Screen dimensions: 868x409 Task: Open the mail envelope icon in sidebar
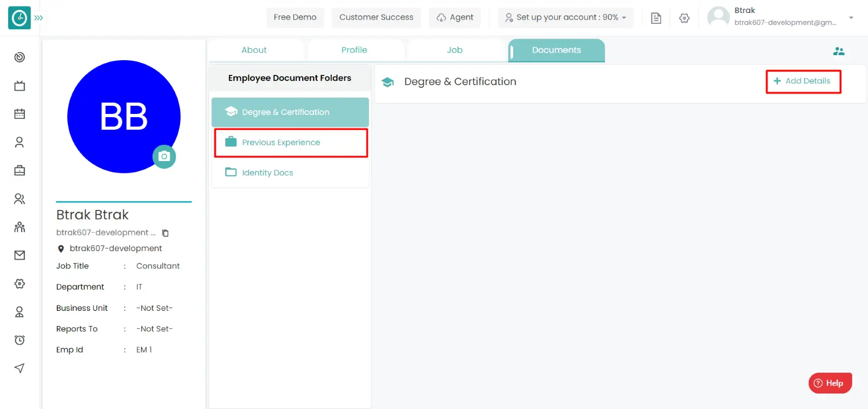[x=20, y=255]
